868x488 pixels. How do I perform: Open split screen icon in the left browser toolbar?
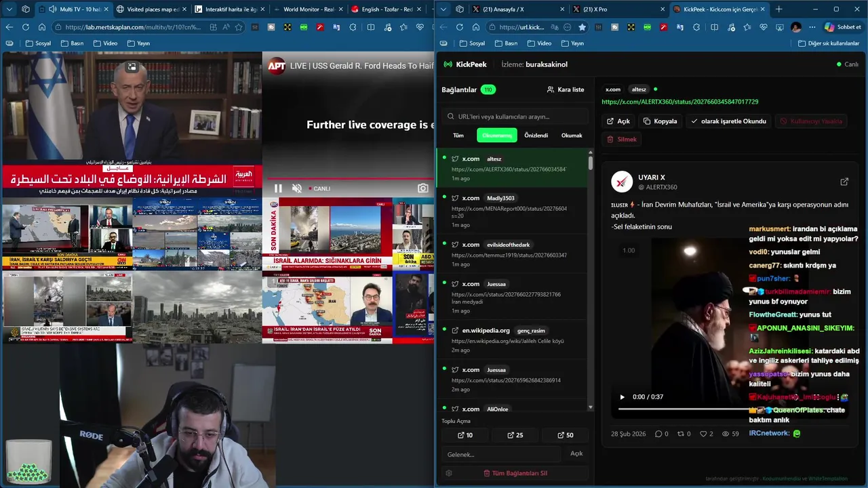(x=370, y=27)
